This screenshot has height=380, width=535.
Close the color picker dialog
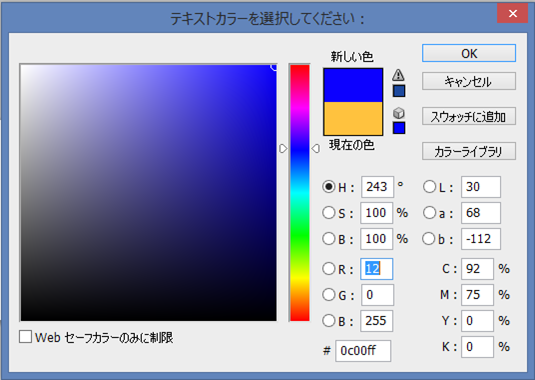pyautogui.click(x=512, y=14)
